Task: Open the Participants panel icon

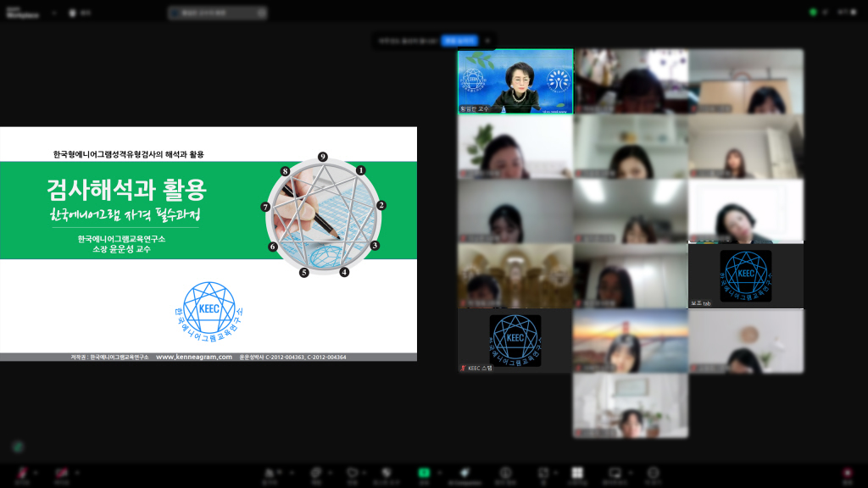Action: (270, 474)
